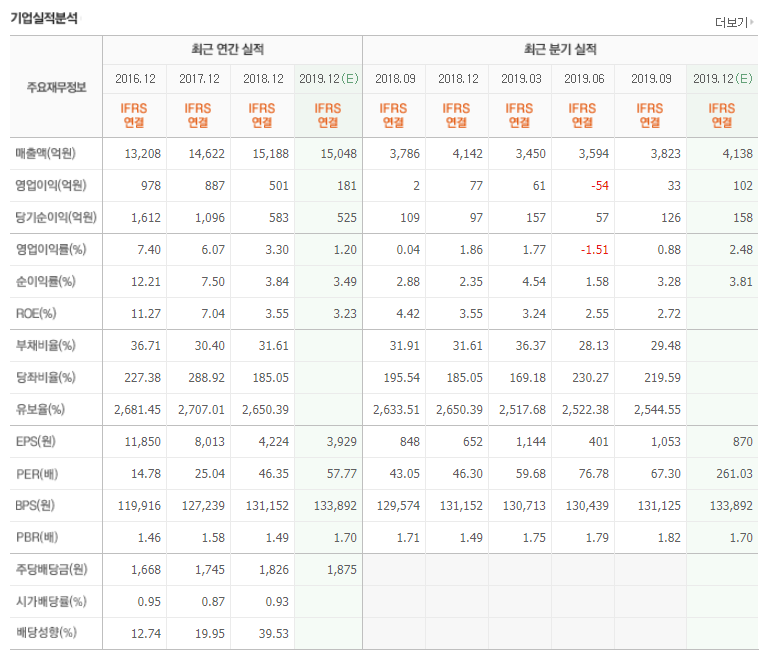The image size is (766, 651).
Task: Click the quick ratio value 288.92
Action: pyautogui.click(x=207, y=378)
